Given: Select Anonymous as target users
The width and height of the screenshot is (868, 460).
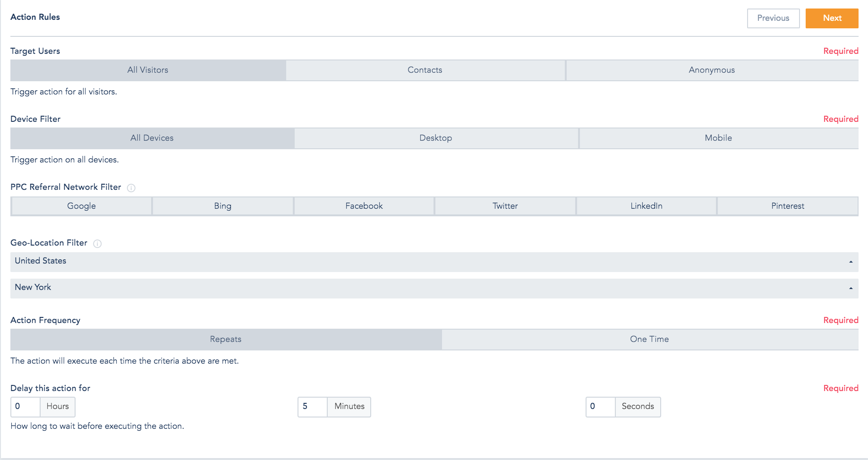Looking at the screenshot, I should pos(712,70).
